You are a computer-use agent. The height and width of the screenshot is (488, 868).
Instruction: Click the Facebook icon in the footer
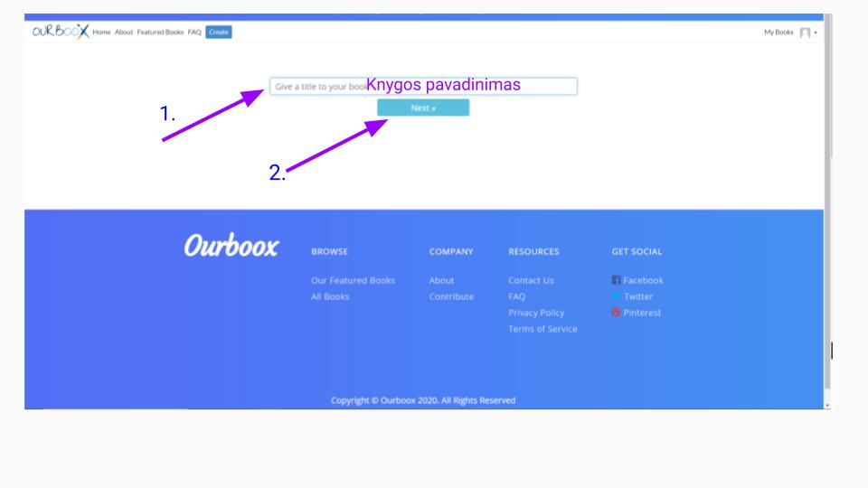tap(617, 280)
